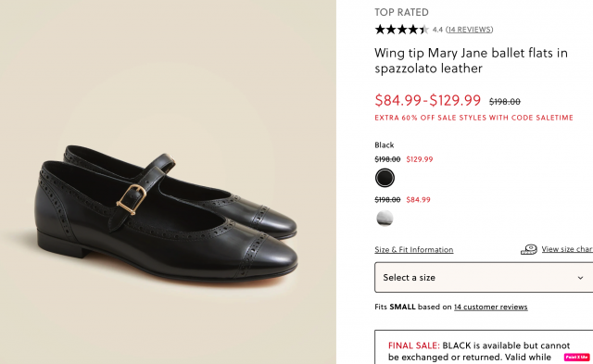
Task: Click the SALETIME promo code message
Action: (x=473, y=118)
